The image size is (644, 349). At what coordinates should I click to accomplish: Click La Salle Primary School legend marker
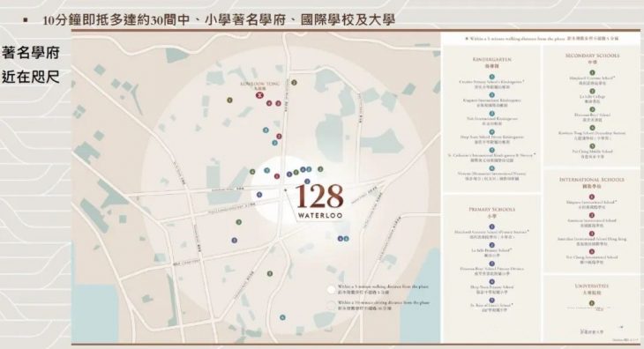492,245
